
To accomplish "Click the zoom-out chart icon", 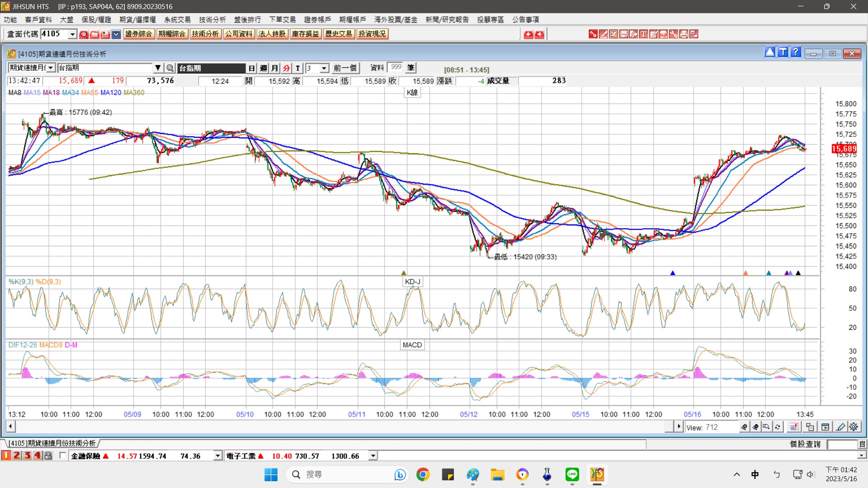I will (x=755, y=427).
